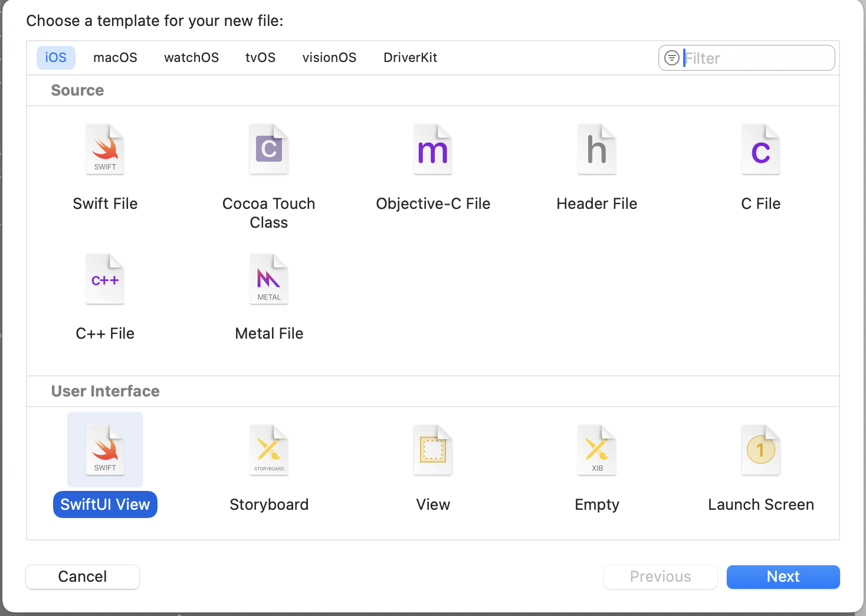Choose the Cocoa Touch Class template

click(269, 150)
